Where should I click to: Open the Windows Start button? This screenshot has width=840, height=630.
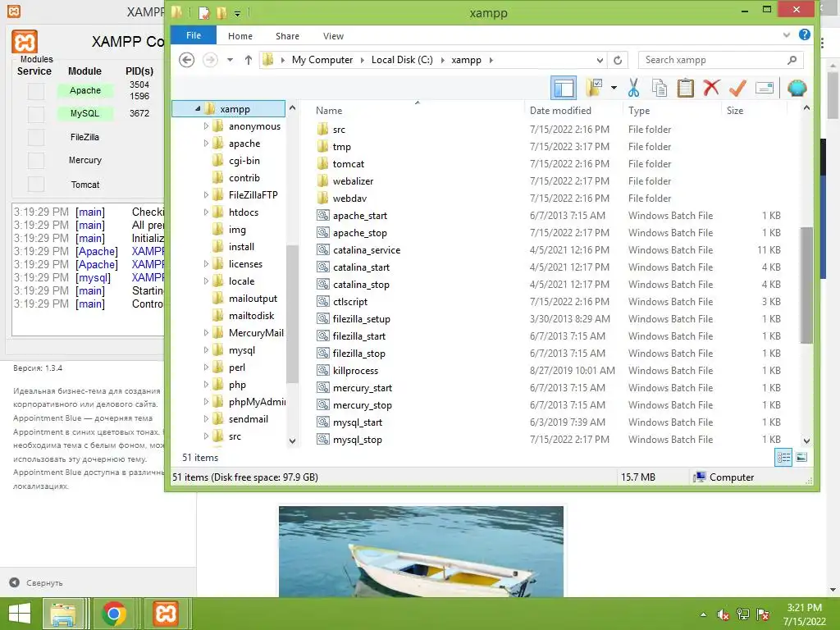click(20, 614)
